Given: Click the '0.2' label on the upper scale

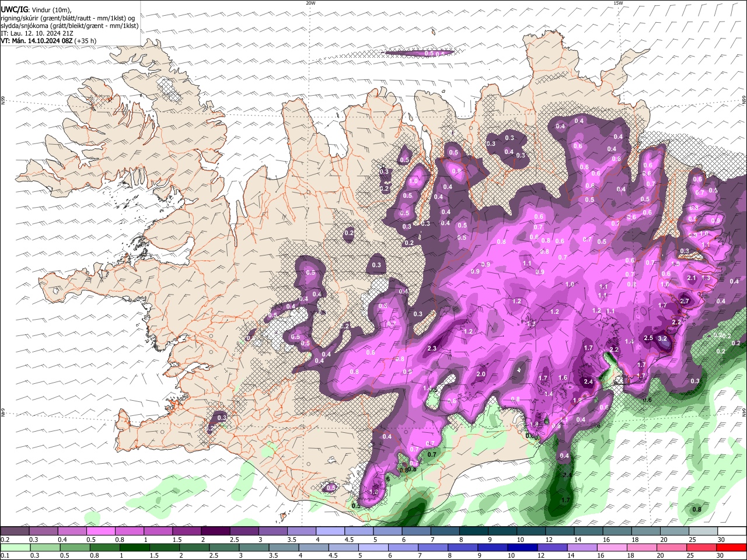Looking at the screenshot, I should [x=5, y=540].
